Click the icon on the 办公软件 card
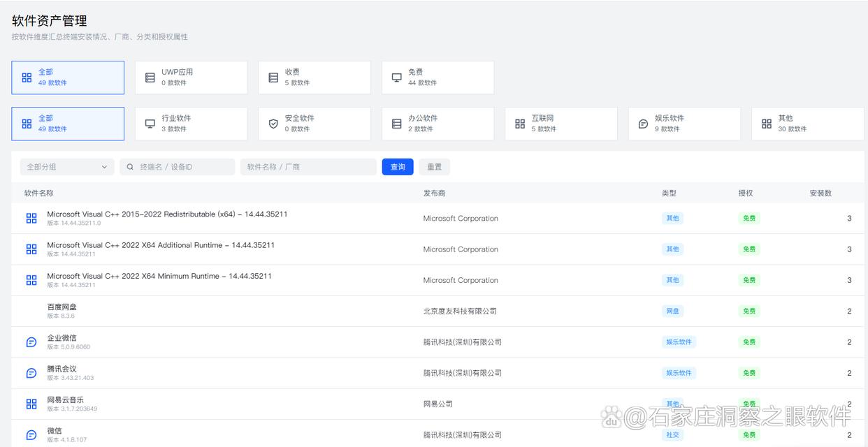 click(x=396, y=124)
